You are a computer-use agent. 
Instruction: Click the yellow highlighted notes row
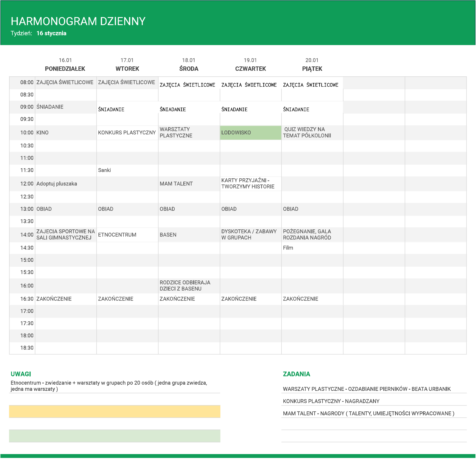(x=115, y=411)
